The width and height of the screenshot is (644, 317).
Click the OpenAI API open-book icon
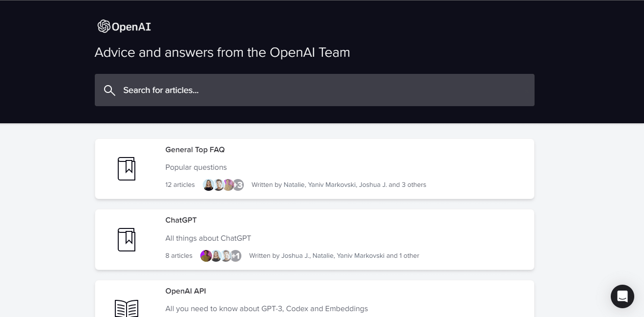pyautogui.click(x=127, y=308)
